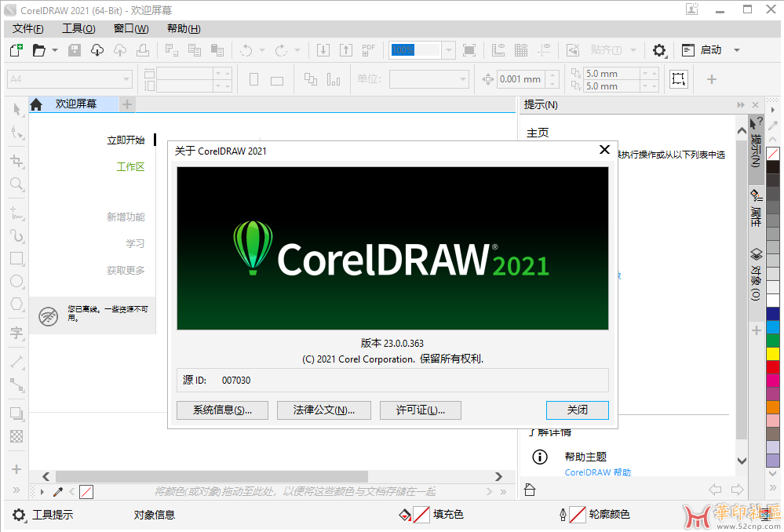Select the Crop tool
The height and width of the screenshot is (532, 784).
click(17, 161)
